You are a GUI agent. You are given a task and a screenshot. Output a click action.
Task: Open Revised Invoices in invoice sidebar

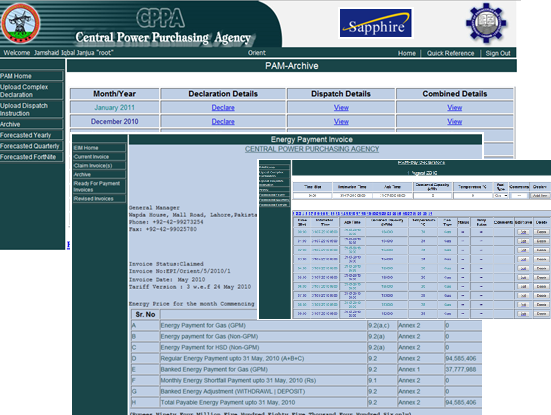(x=99, y=199)
